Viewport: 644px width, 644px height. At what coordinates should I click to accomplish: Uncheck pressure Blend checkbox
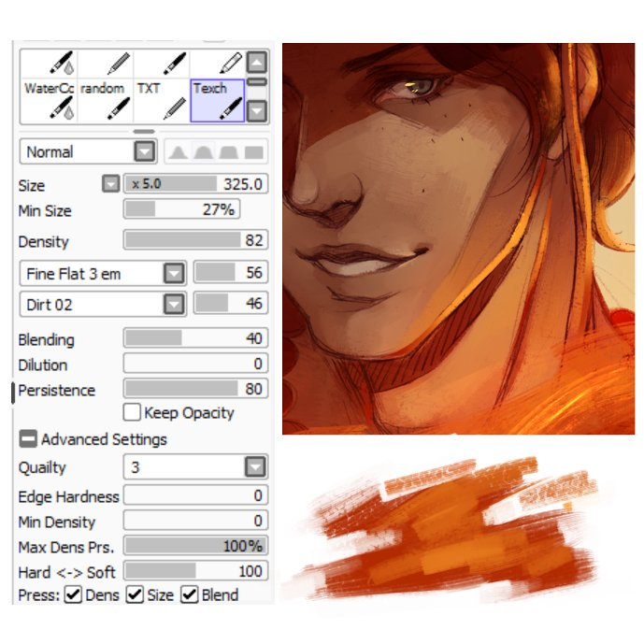(x=190, y=594)
